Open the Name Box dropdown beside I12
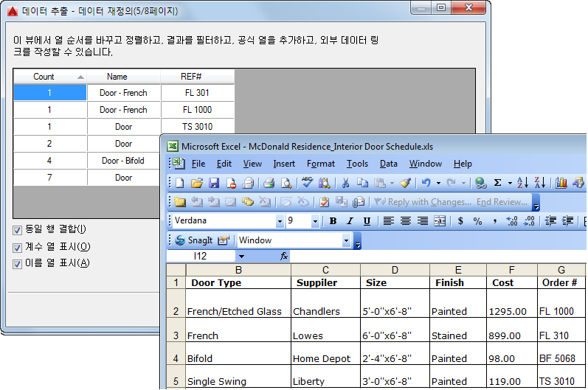The image size is (588, 390). coord(241,257)
